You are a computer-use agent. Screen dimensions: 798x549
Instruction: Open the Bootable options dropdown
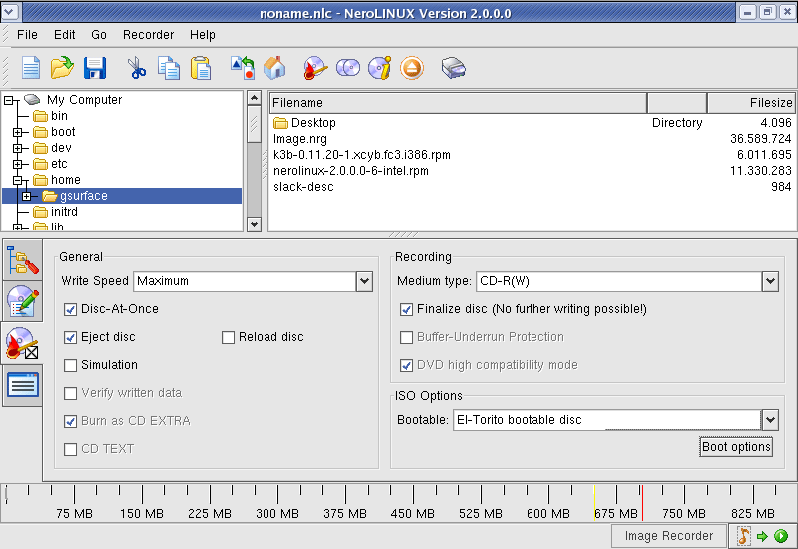coord(770,420)
